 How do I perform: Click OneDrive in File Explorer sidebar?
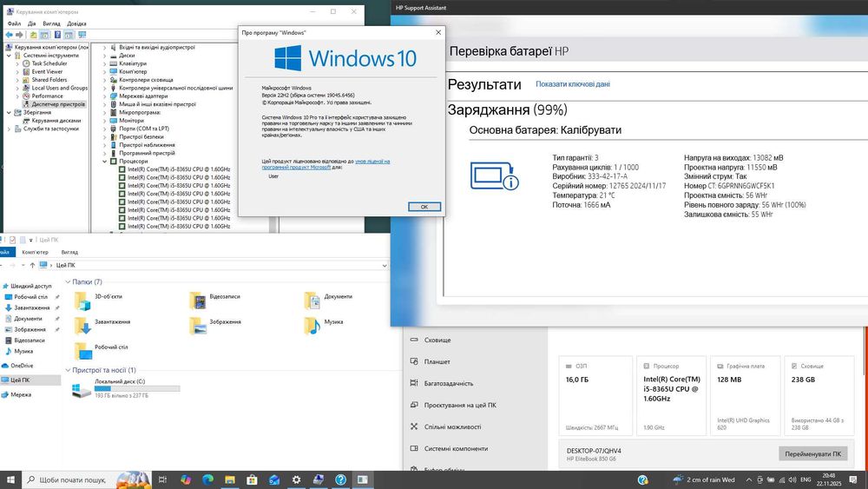point(22,366)
